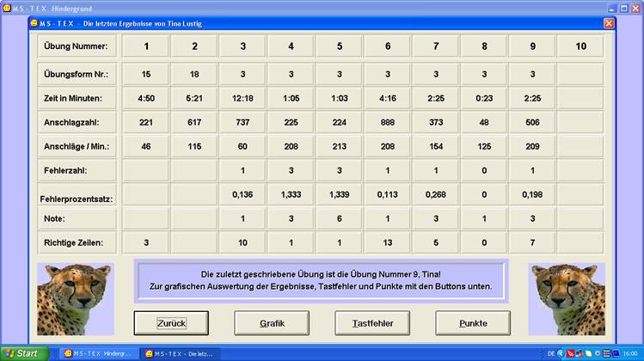Open the Punkte view
The width and height of the screenshot is (644, 361).
pyautogui.click(x=473, y=323)
